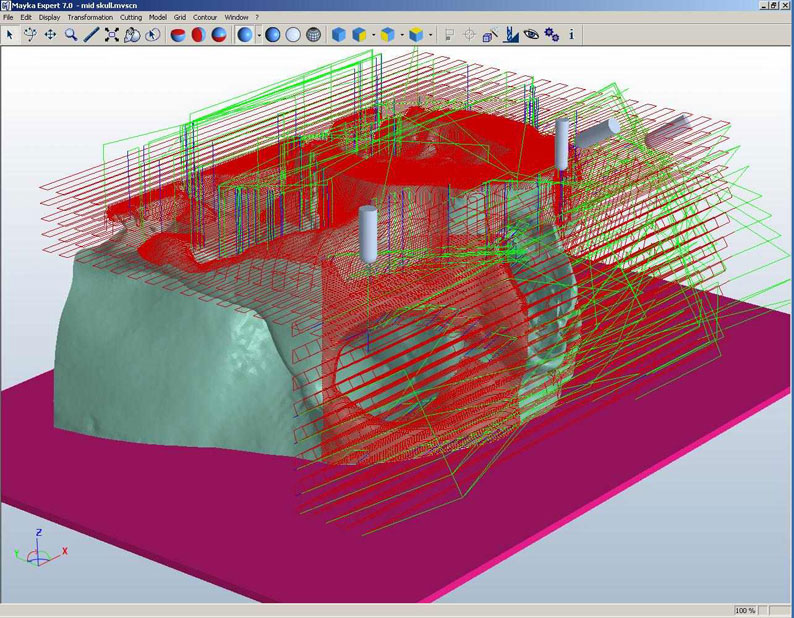Screen dimensions: 794x618
Task: Click the hand-and-spheres view icon
Action: point(132,35)
